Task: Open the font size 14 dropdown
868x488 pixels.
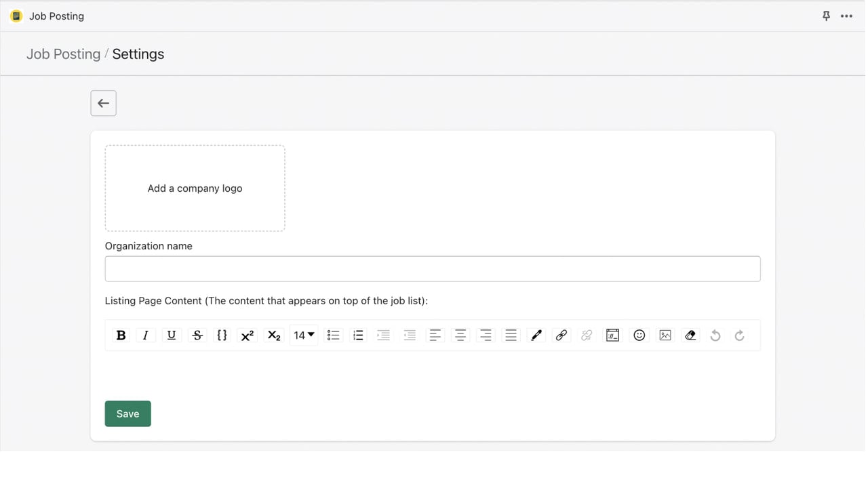Action: 304,335
